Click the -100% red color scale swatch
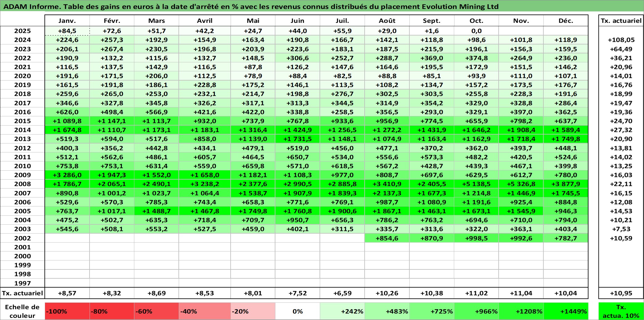 click(x=67, y=311)
